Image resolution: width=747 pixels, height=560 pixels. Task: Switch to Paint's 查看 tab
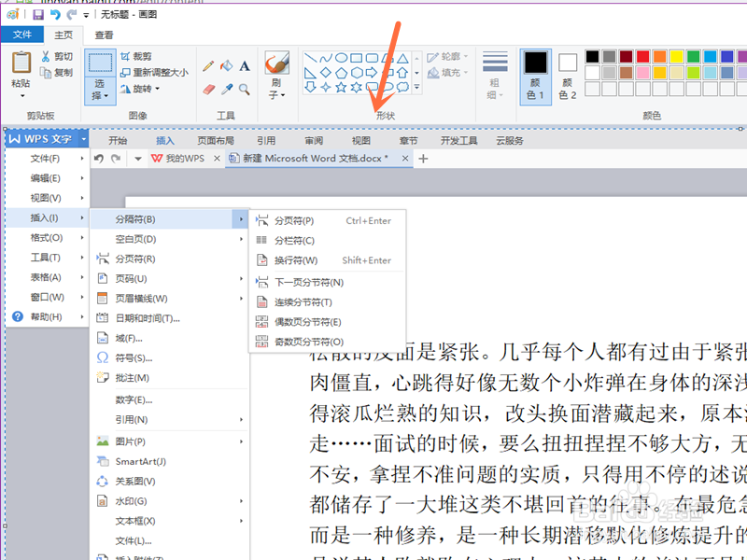(x=105, y=35)
